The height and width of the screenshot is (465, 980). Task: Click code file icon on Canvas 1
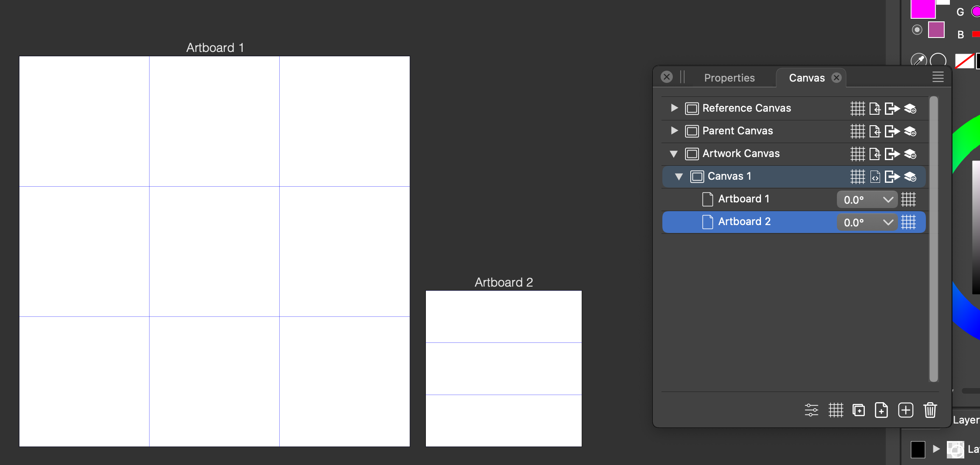(x=875, y=177)
